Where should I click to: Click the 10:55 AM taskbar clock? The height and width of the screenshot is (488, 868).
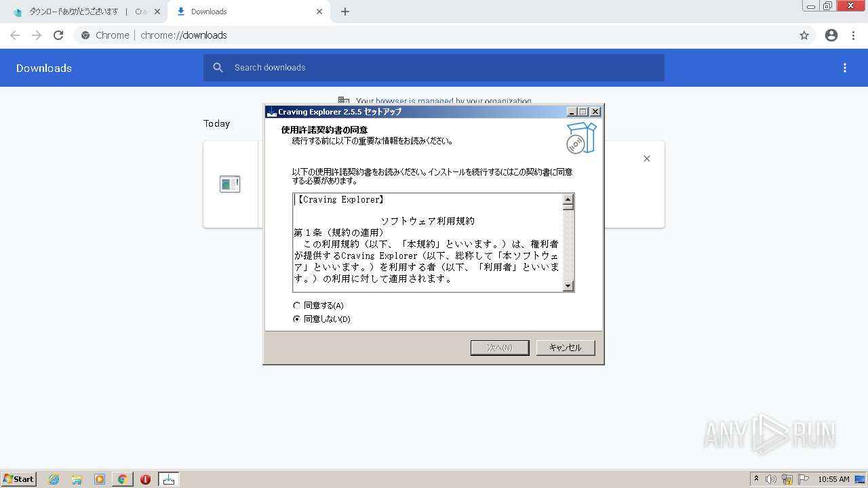(833, 479)
